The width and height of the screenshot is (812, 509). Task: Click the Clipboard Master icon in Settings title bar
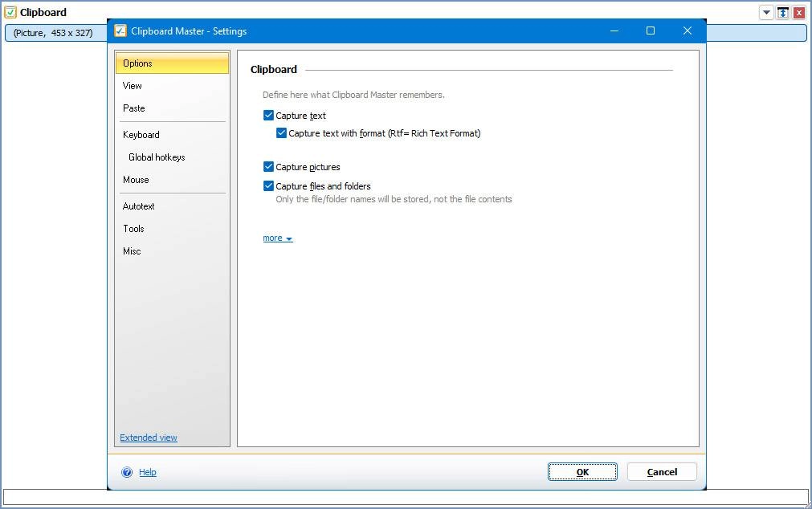coord(120,31)
